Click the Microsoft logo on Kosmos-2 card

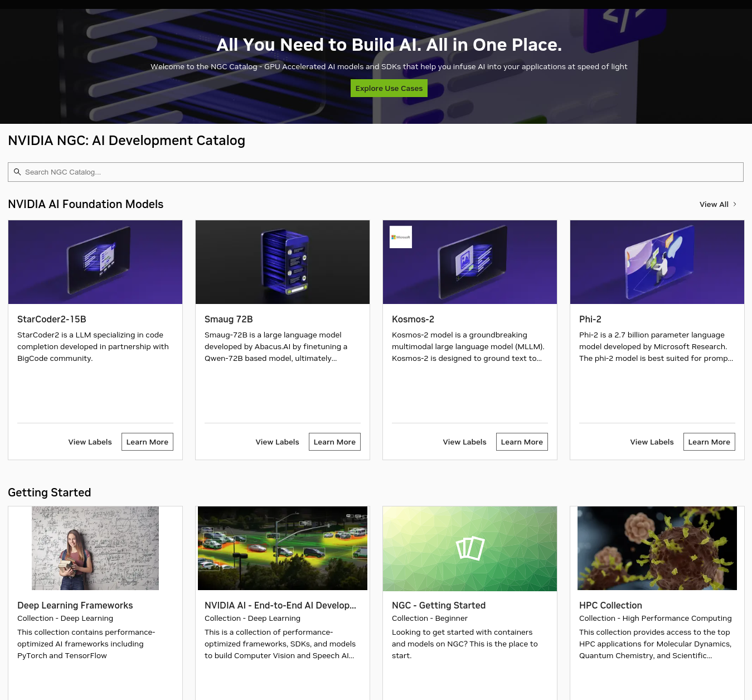(401, 237)
